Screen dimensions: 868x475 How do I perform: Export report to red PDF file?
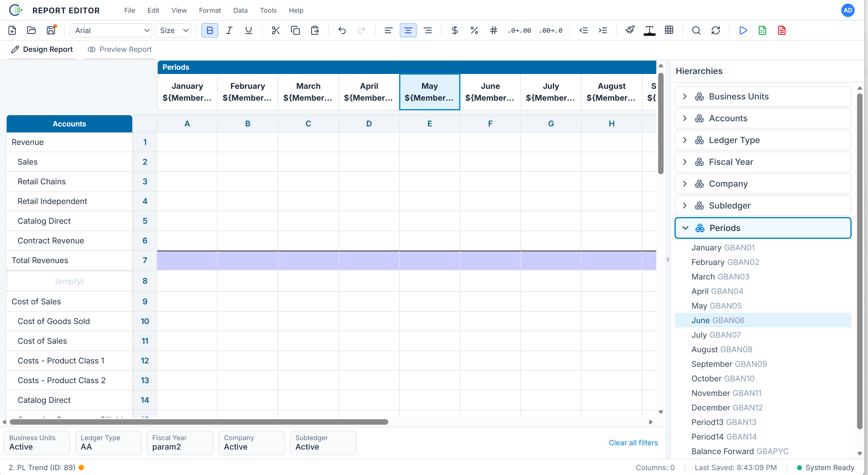[782, 30]
